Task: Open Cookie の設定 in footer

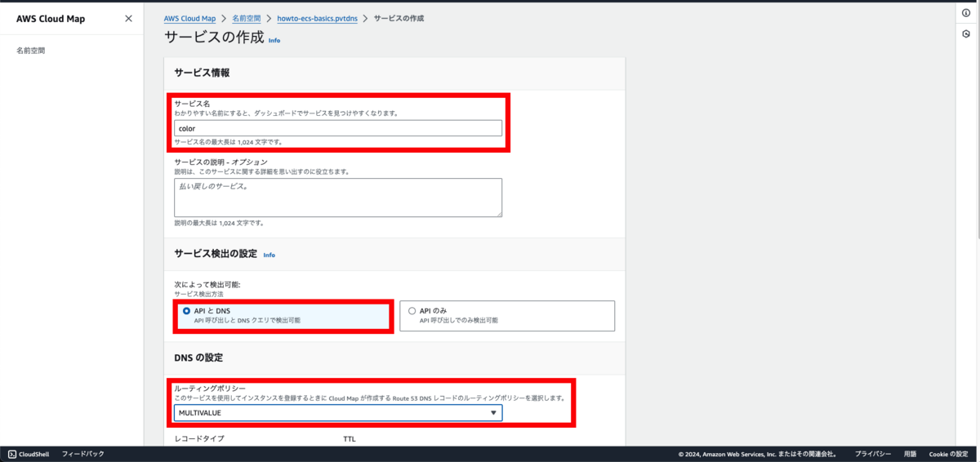Action: pyautogui.click(x=948, y=454)
